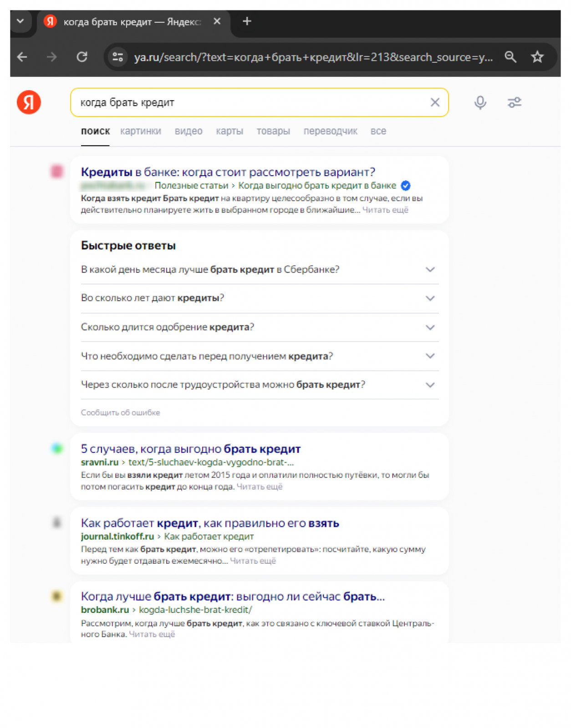
Task: Switch to the картинки tab
Action: 140,131
